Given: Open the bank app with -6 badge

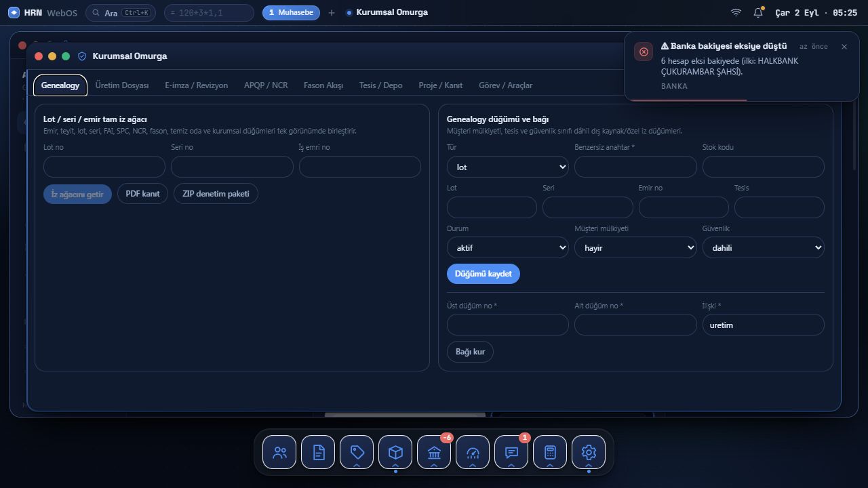Looking at the screenshot, I should [x=434, y=452].
